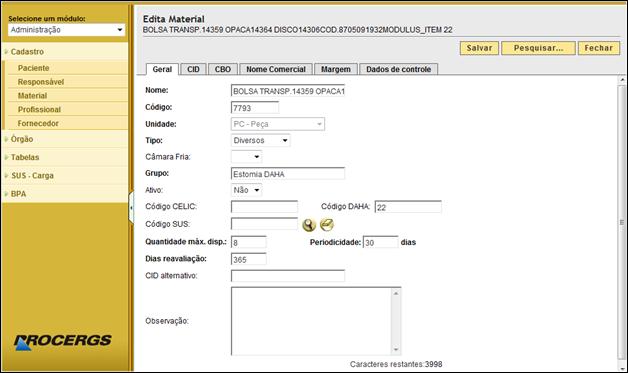Switch to the Geral tab
Viewport: 628px width, 373px height.
coord(162,69)
